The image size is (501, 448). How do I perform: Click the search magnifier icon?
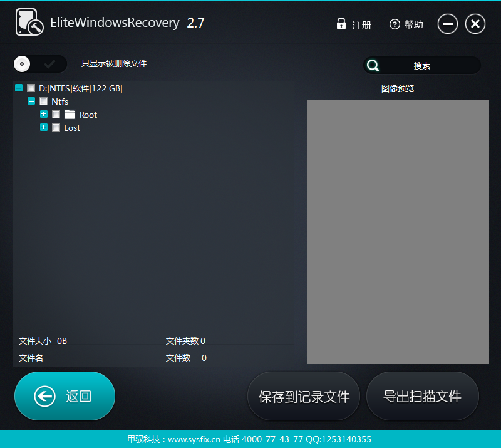pyautogui.click(x=373, y=66)
